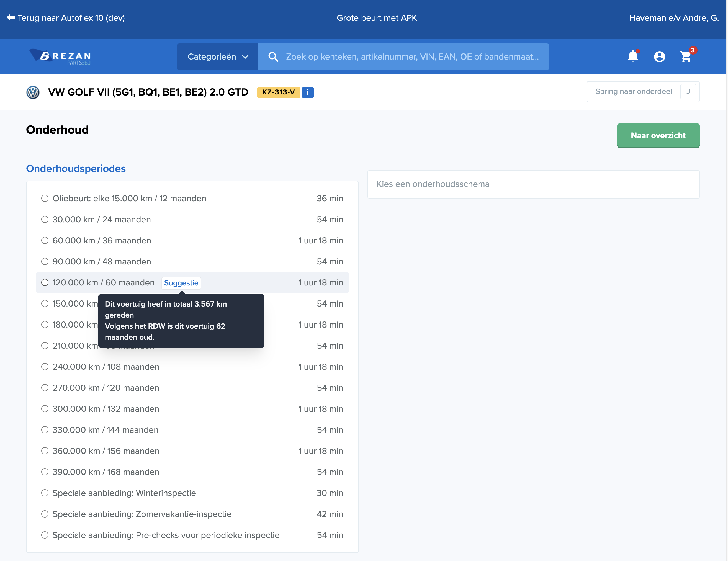This screenshot has height=561, width=728.
Task: Click the Suggestie badge
Action: point(181,283)
